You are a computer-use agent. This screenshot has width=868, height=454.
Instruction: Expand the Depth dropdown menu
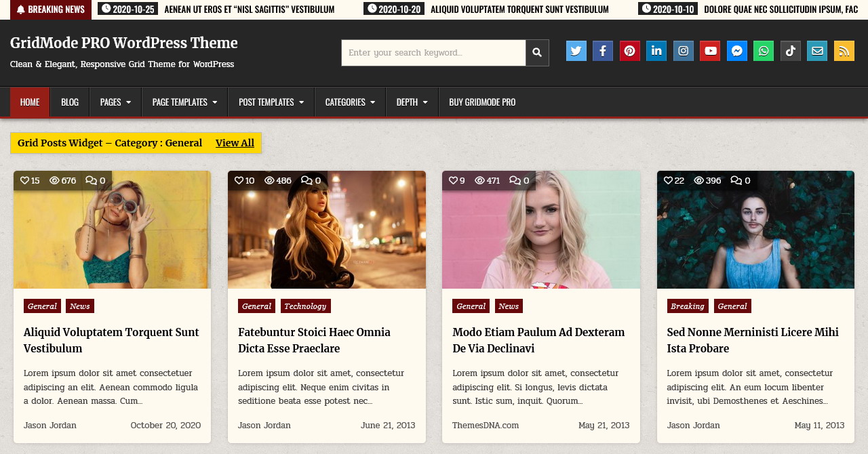click(412, 102)
